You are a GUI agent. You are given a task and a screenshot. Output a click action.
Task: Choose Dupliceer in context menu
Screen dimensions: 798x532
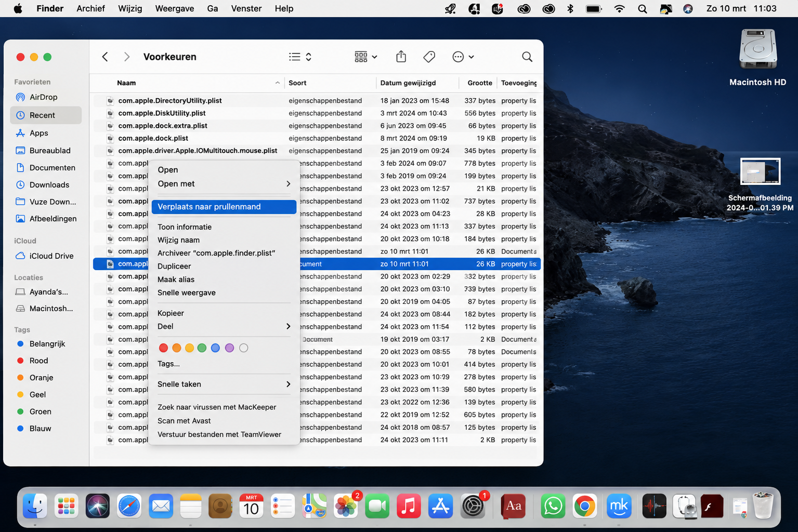tap(224, 266)
